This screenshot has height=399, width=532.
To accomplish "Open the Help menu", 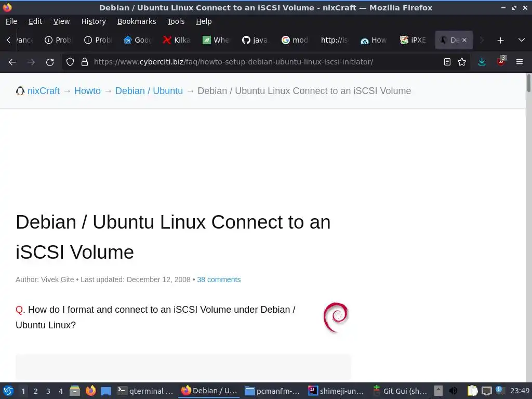I will point(204,21).
